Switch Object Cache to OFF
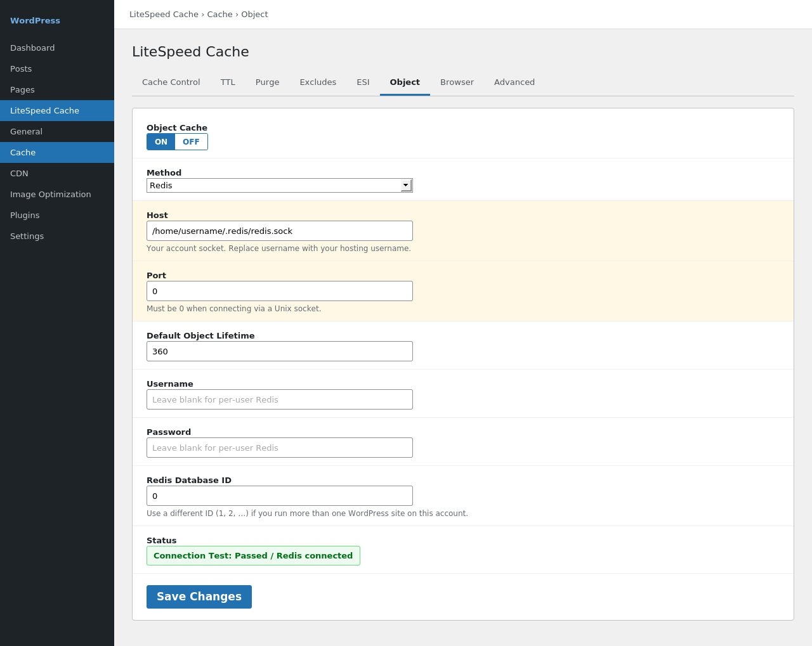The width and height of the screenshot is (812, 646). 191,142
